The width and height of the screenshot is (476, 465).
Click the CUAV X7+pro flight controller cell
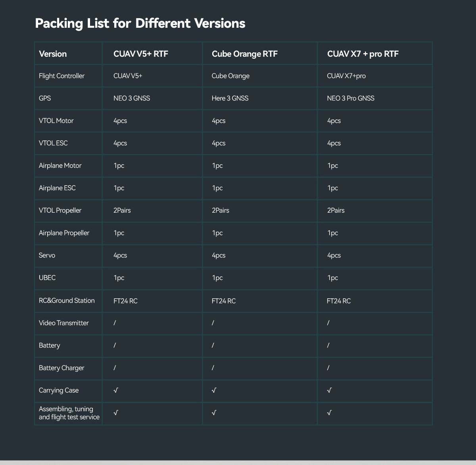tap(346, 76)
